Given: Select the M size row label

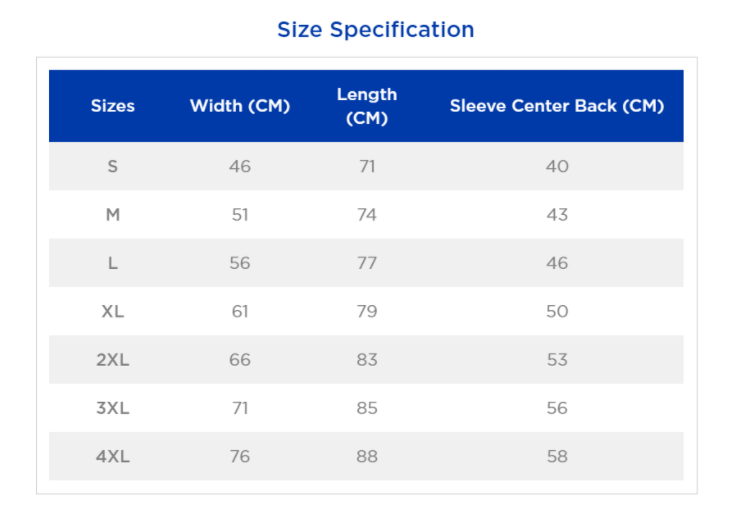Looking at the screenshot, I should click(113, 215).
